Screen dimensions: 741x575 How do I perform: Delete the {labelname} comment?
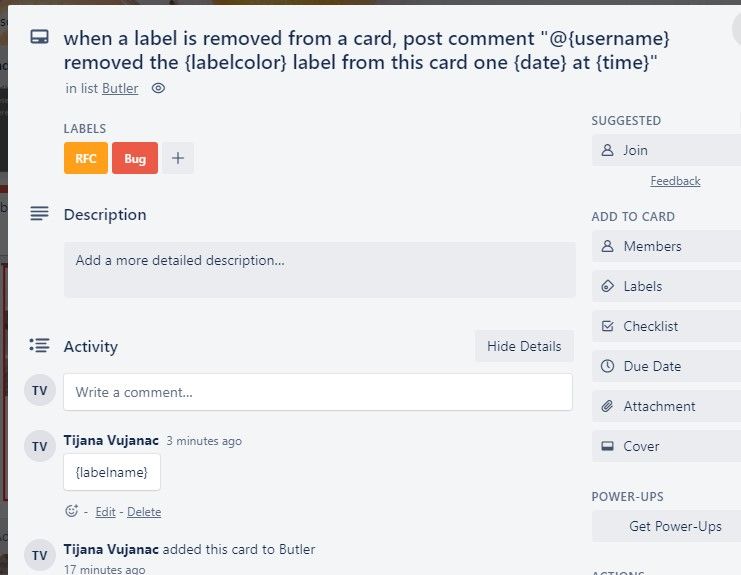click(144, 512)
